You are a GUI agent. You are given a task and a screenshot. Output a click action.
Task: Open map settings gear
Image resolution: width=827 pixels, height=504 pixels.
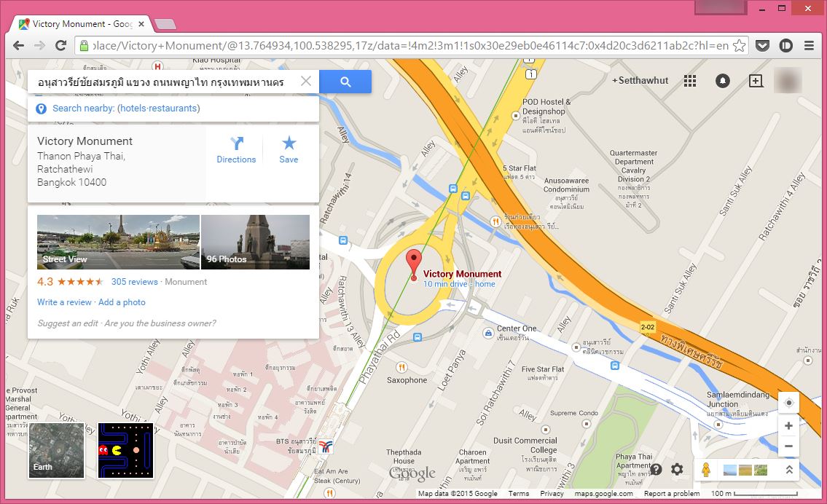click(x=677, y=470)
